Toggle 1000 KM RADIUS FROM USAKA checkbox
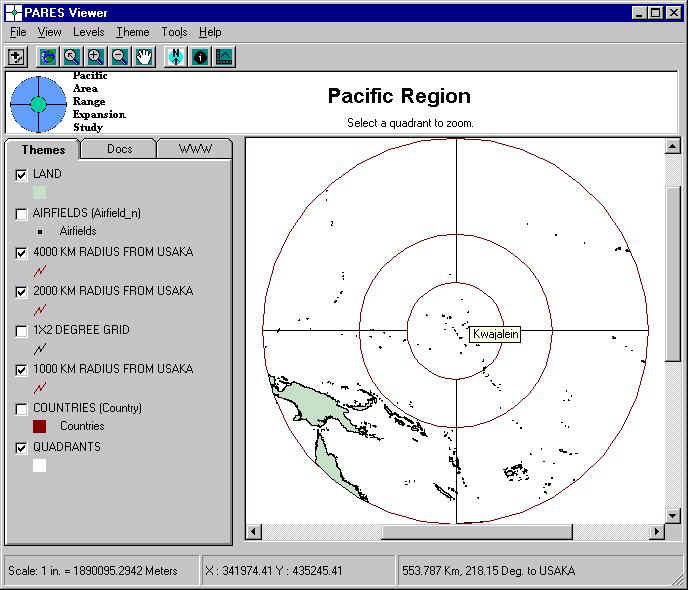Viewport: 688px width, 590px height. (21, 370)
